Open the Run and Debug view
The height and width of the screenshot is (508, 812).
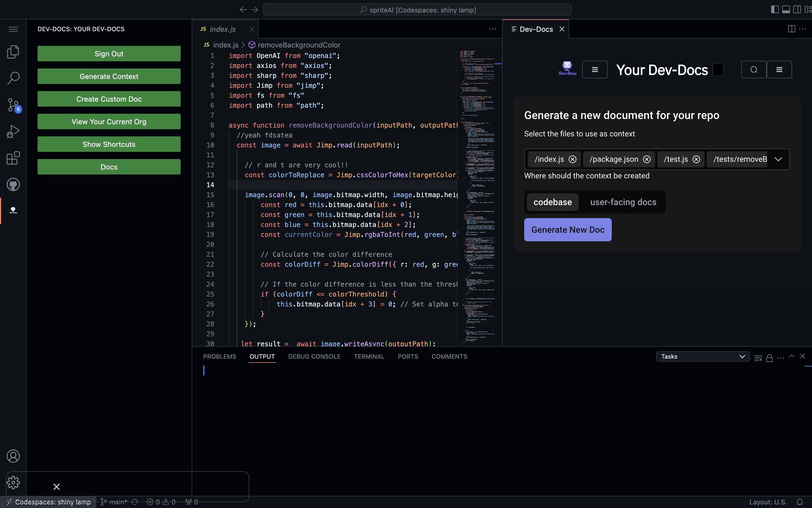(x=13, y=131)
